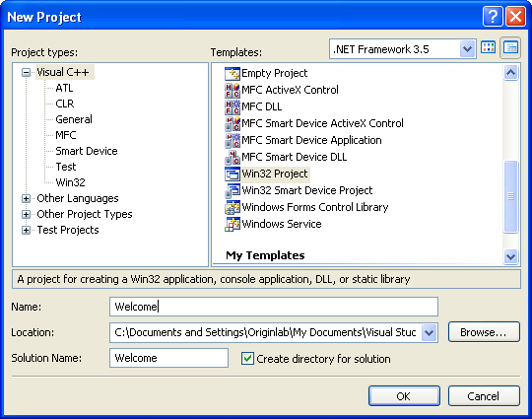Collapse the Visual C++ tree node
This screenshot has height=419, width=532.
(27, 72)
